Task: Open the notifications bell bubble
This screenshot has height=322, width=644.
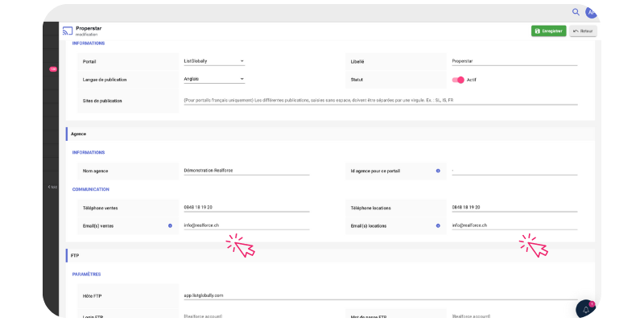Action: coord(586,310)
